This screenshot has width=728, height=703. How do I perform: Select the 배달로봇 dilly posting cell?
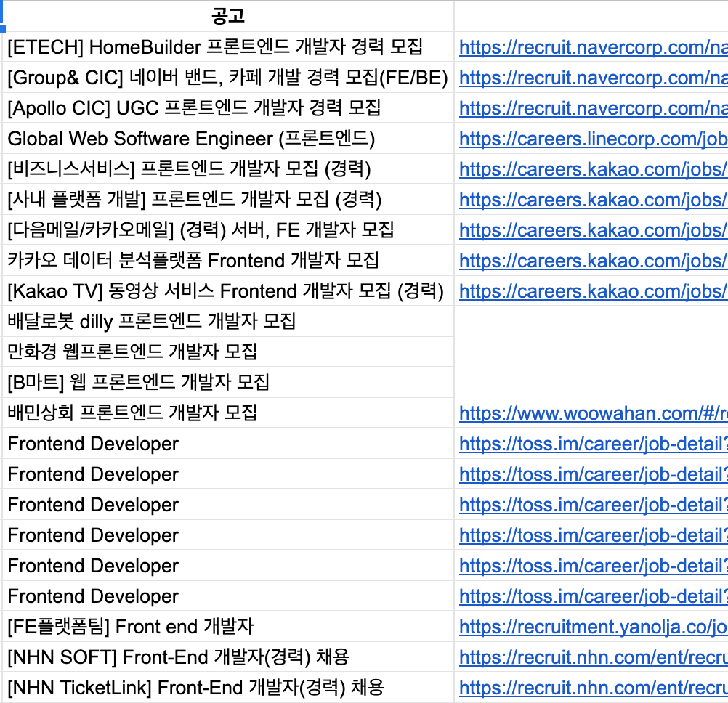point(228,321)
